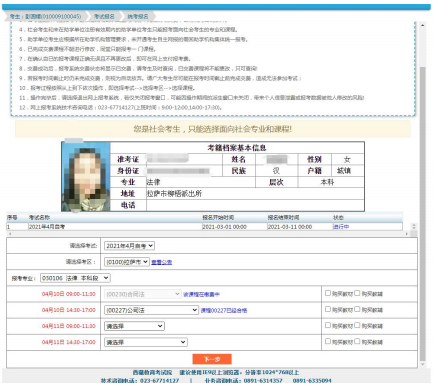The height and width of the screenshot is (390, 434).
Task: Expand the (0100)拉萨市 exam area dropdown
Action: (127, 262)
